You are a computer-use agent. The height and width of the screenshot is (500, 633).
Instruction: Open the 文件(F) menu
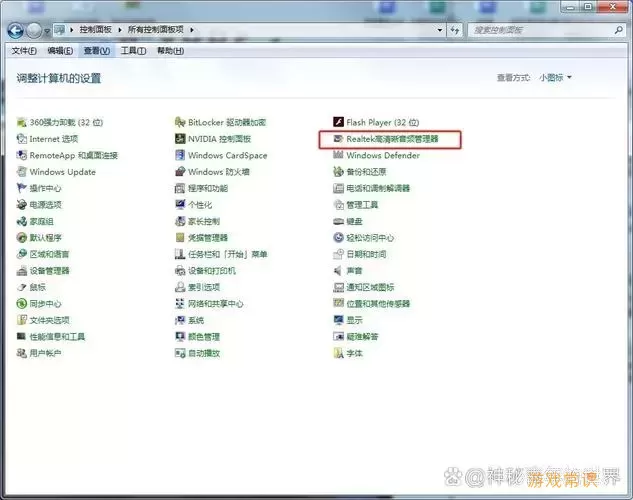(x=24, y=51)
